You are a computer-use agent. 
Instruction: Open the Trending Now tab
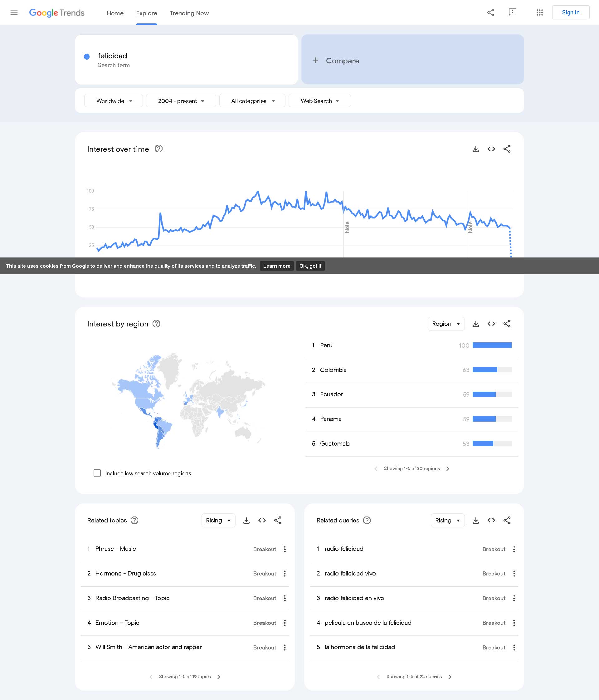click(189, 13)
